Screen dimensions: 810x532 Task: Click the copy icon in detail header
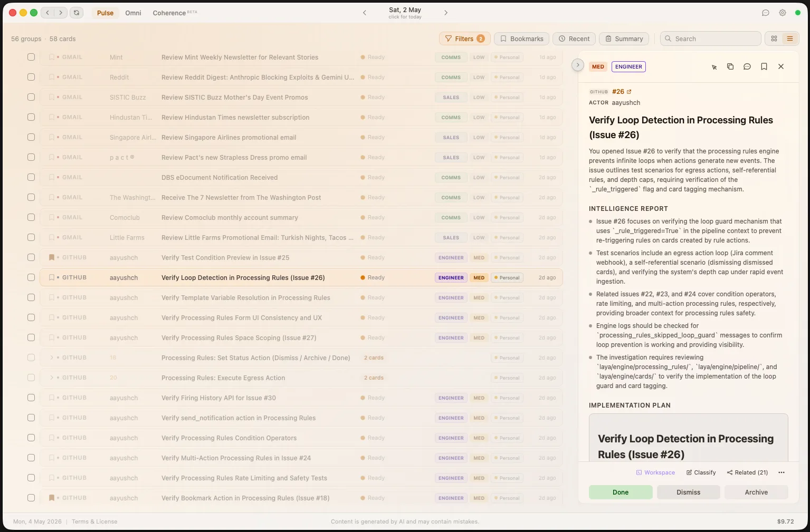coord(730,66)
